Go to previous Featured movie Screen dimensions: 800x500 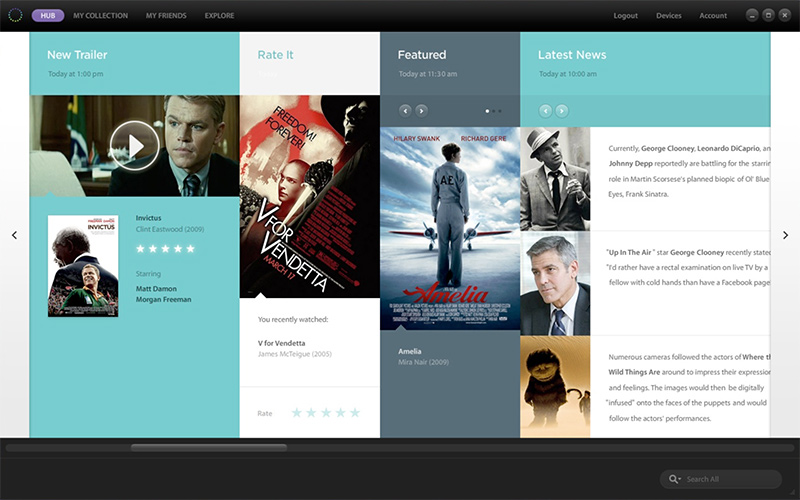click(x=405, y=111)
